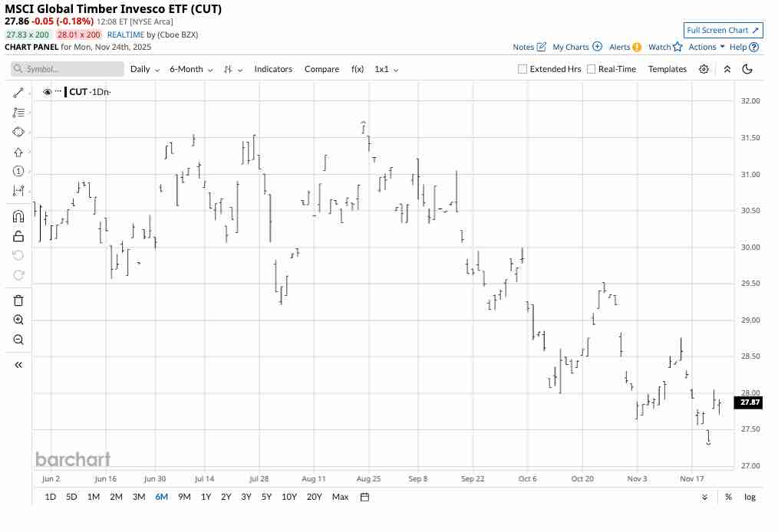Screen dimensions: 778x532
Task: Zoom in on the chart
Action: pos(19,320)
